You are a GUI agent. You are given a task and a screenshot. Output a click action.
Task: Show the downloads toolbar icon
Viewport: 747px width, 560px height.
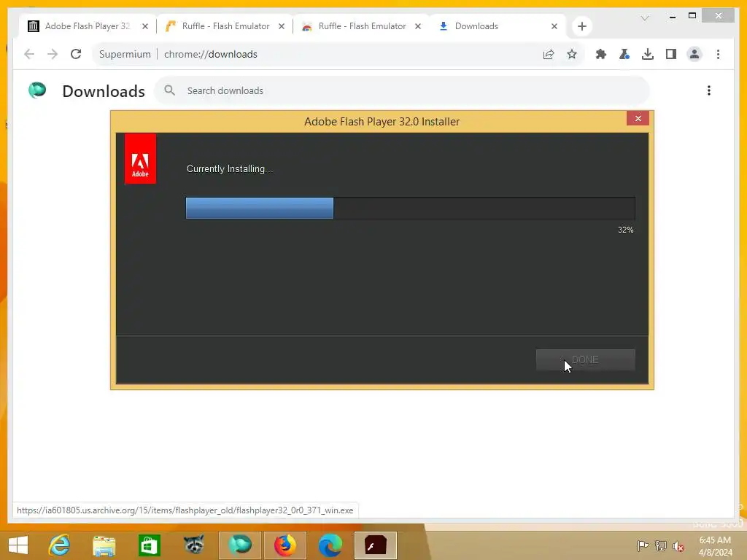(648, 54)
